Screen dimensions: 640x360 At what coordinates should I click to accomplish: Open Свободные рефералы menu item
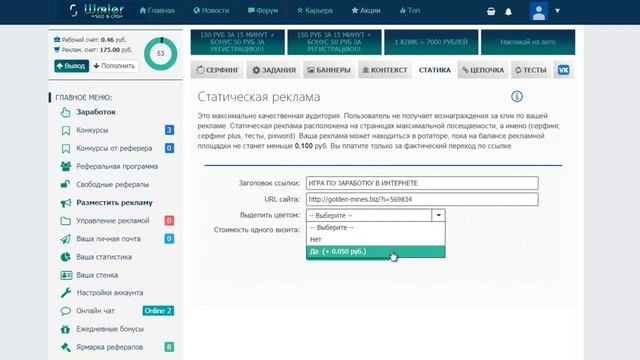click(x=113, y=184)
